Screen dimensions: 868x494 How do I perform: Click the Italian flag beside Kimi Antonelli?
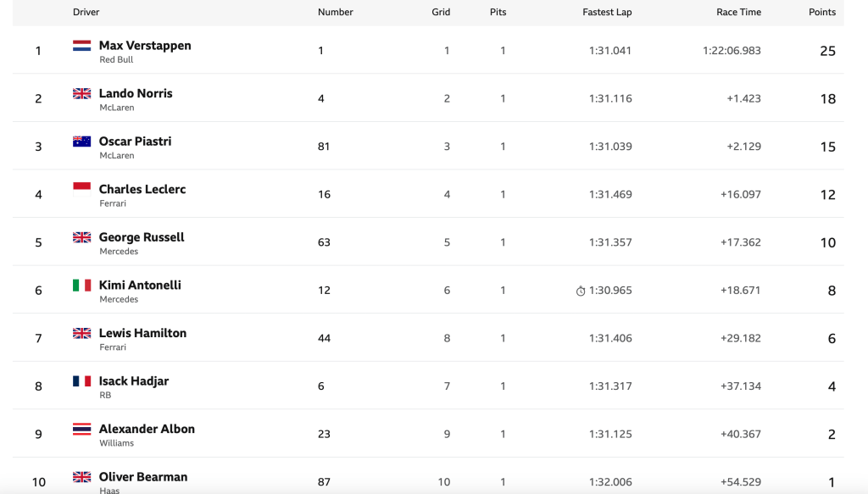[81, 286]
